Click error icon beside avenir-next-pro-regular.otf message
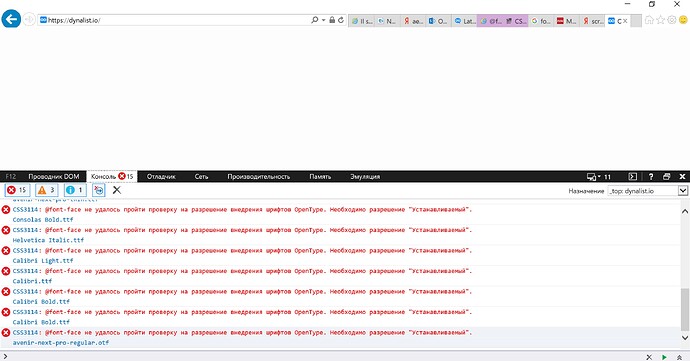Viewport: 690px width, 361px height. coord(6,332)
